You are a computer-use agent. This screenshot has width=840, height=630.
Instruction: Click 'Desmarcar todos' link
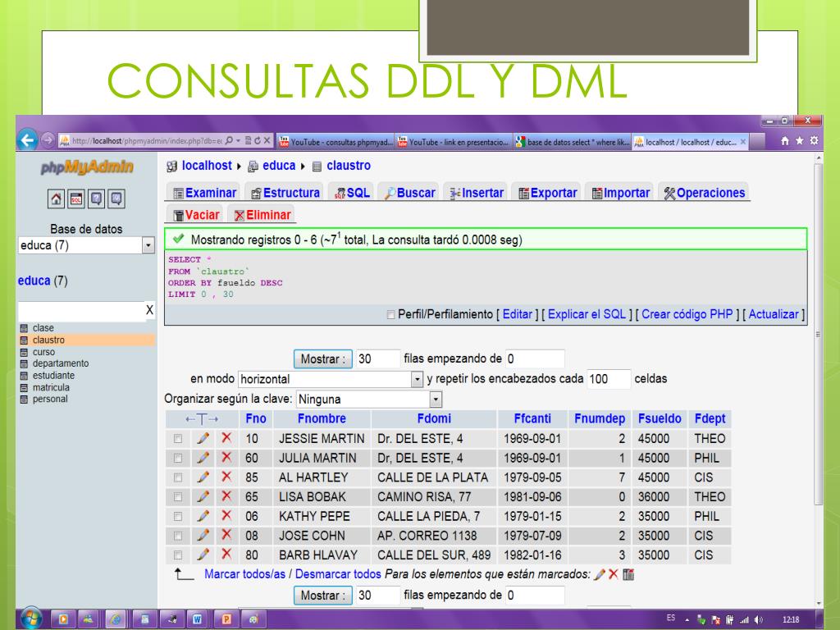click(x=338, y=574)
